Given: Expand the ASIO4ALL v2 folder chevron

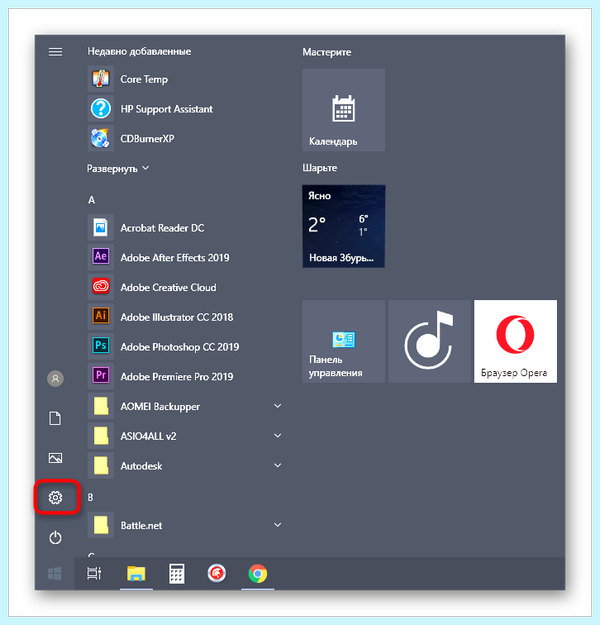Looking at the screenshot, I should point(277,436).
